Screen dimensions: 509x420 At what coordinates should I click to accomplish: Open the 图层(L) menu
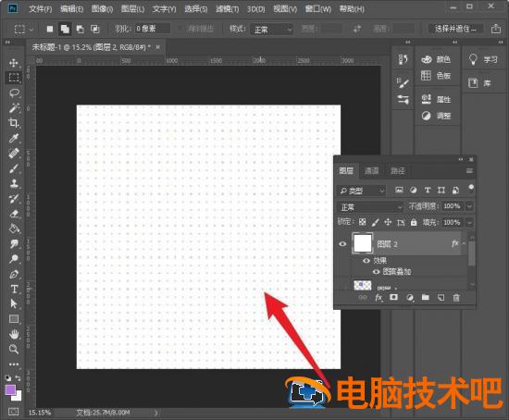132,8
